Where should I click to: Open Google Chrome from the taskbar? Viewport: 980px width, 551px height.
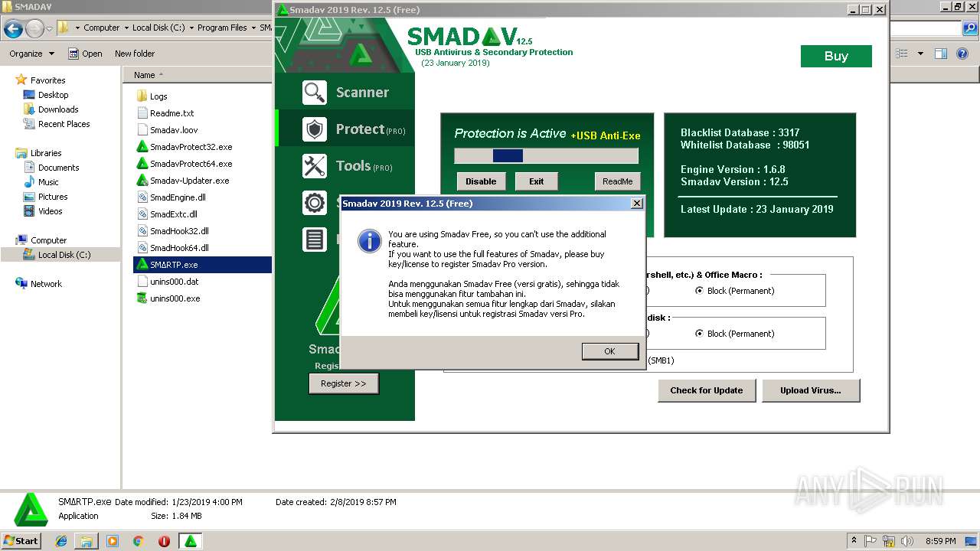138,541
